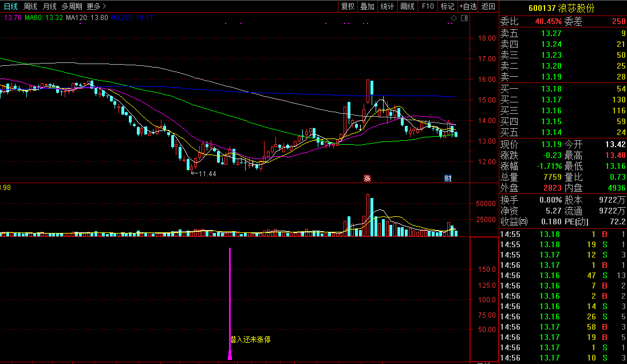Image resolution: width=627 pixels, height=364 pixels.
Task: Click the 总量 volume value 7759
Action: 552,177
